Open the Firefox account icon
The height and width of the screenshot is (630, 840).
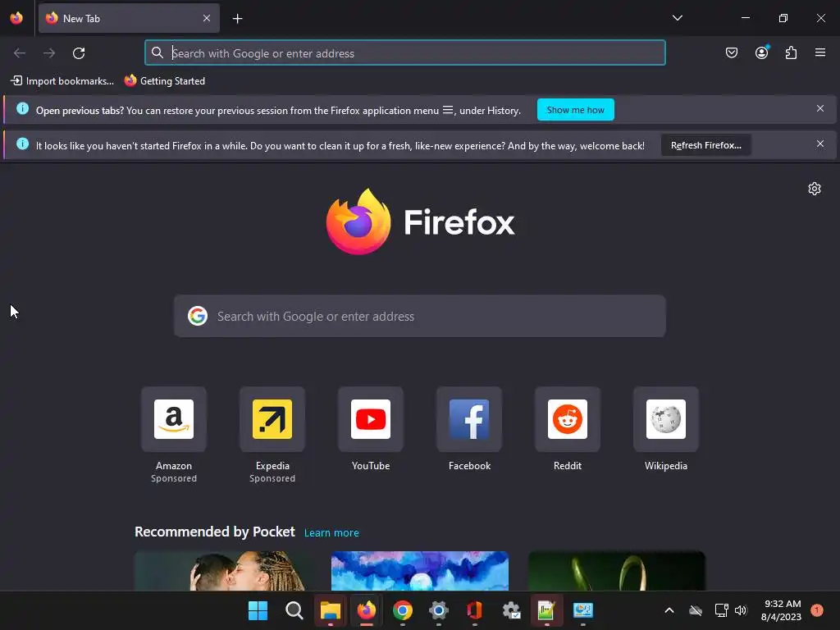pos(762,52)
